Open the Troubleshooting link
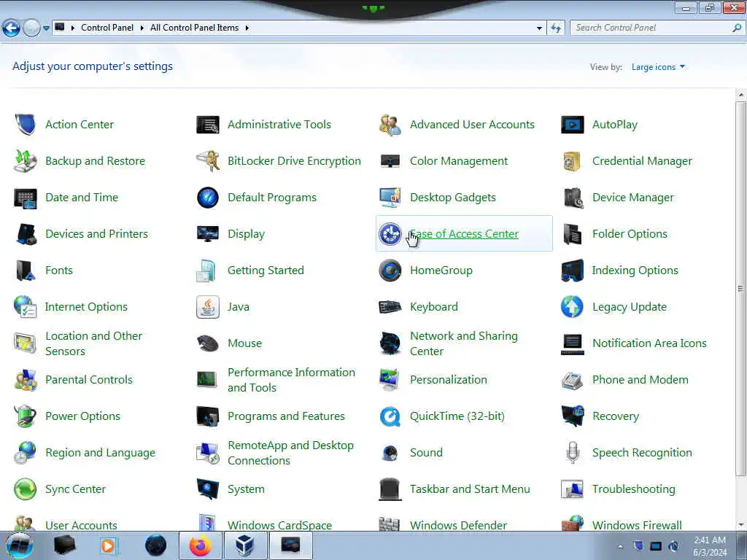747x560 pixels. pyautogui.click(x=634, y=489)
